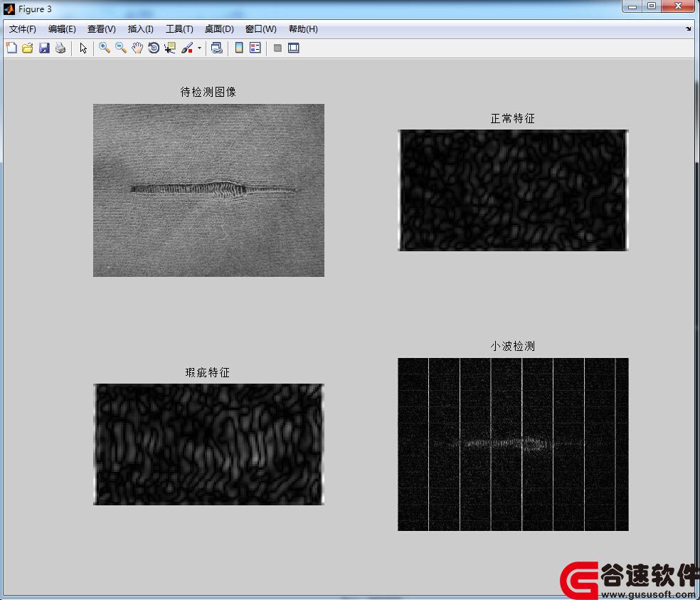The width and height of the screenshot is (700, 600).
Task: Click the MATLAB logo icon in the title bar
Action: 9,9
